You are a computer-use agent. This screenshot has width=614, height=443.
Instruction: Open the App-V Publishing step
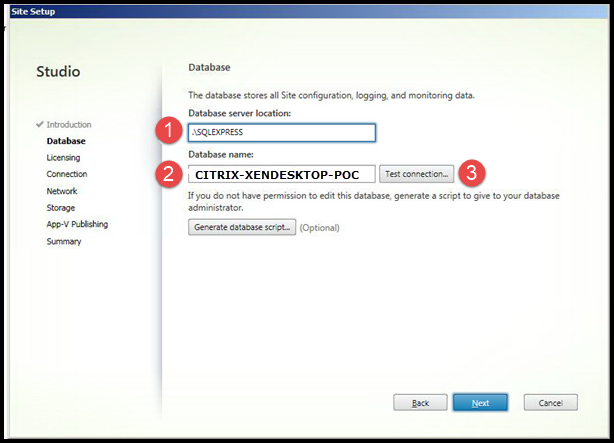pyautogui.click(x=77, y=224)
